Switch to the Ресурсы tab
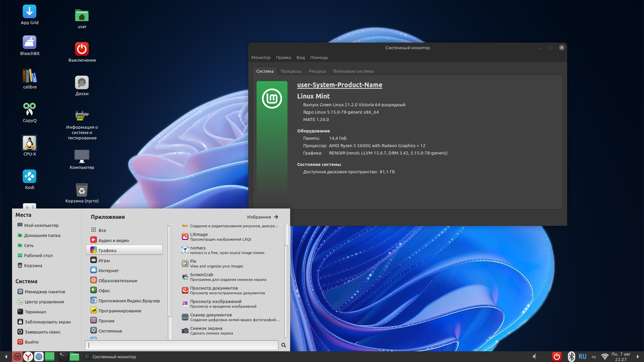Image resolution: width=644 pixels, height=362 pixels. (317, 71)
